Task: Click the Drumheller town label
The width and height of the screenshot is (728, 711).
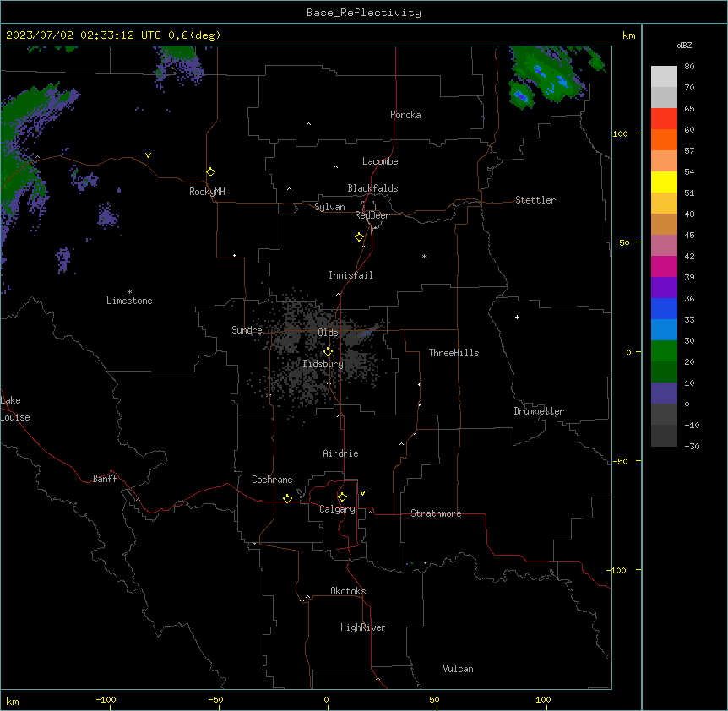Action: pyautogui.click(x=539, y=411)
